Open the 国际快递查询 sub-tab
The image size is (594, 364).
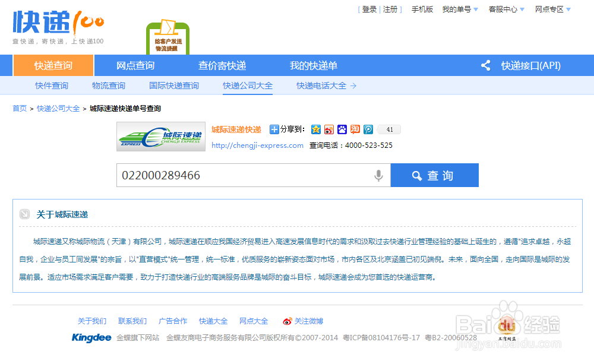click(x=174, y=86)
